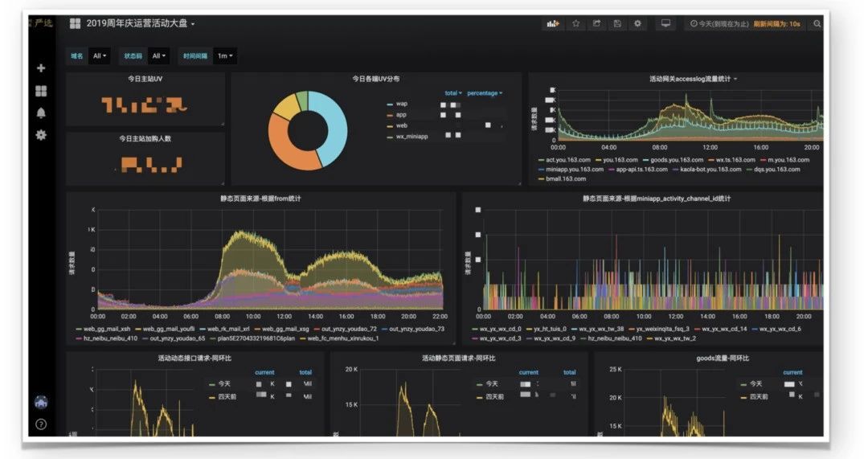Open the 时间间隔 1m interval dropdown
The height and width of the screenshot is (459, 868).
(225, 56)
